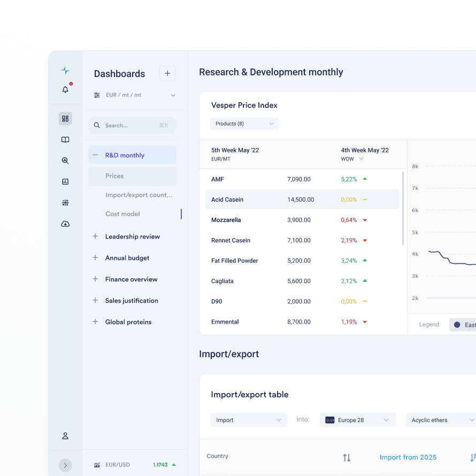
Task: Open the user profile icon
Action: (x=65, y=436)
